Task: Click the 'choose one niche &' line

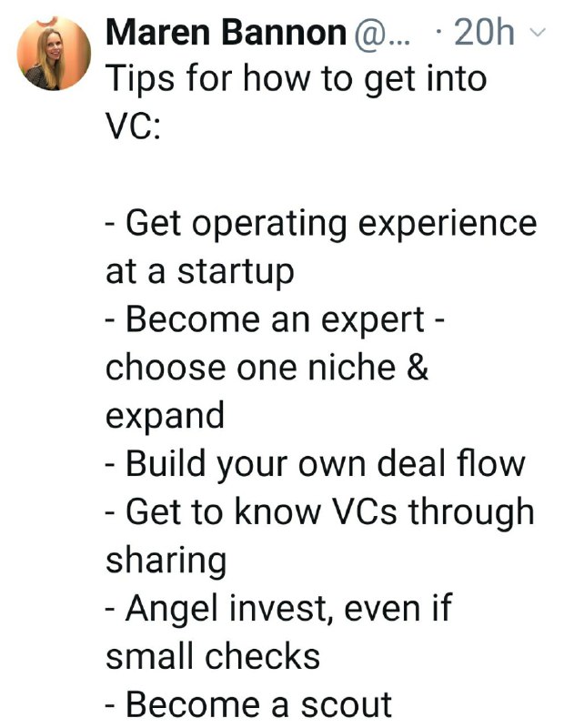Action: pyautogui.click(x=267, y=368)
